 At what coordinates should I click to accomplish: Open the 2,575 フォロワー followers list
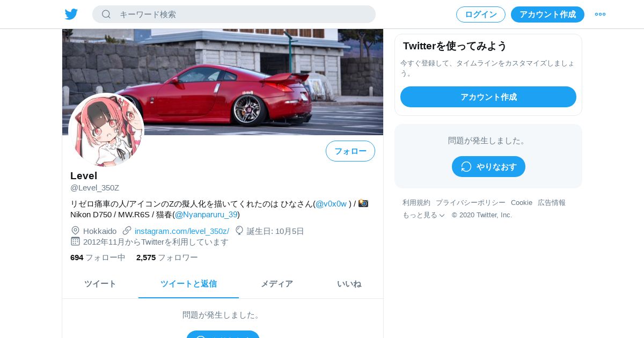pos(167,258)
